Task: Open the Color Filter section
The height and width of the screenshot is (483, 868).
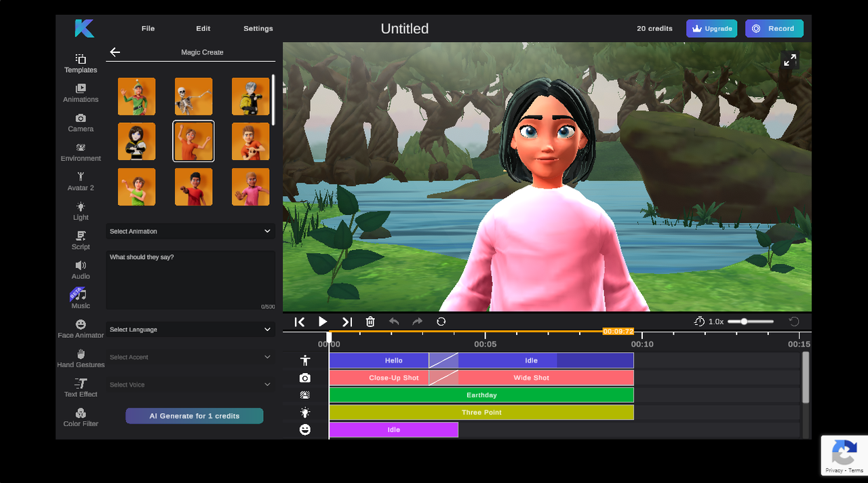Action: click(81, 417)
